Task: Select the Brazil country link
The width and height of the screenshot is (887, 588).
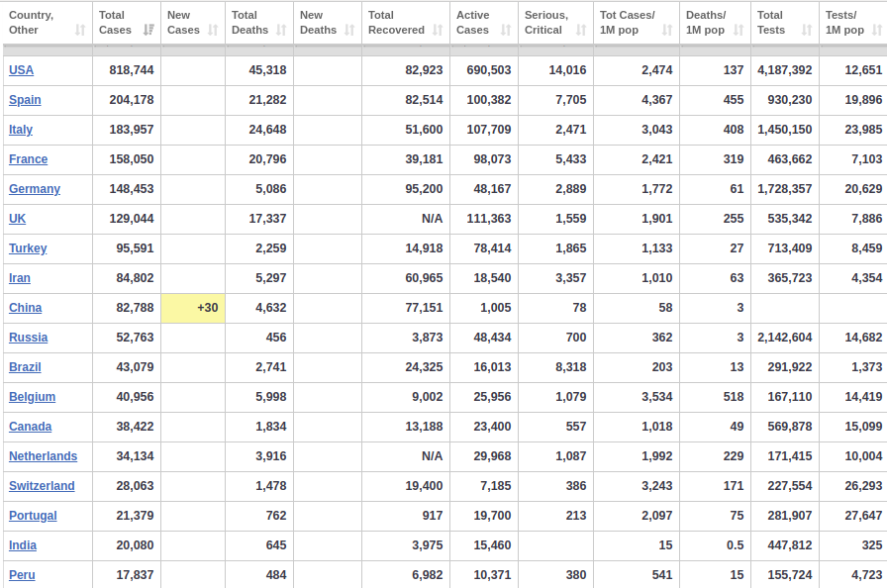Action: pos(25,367)
